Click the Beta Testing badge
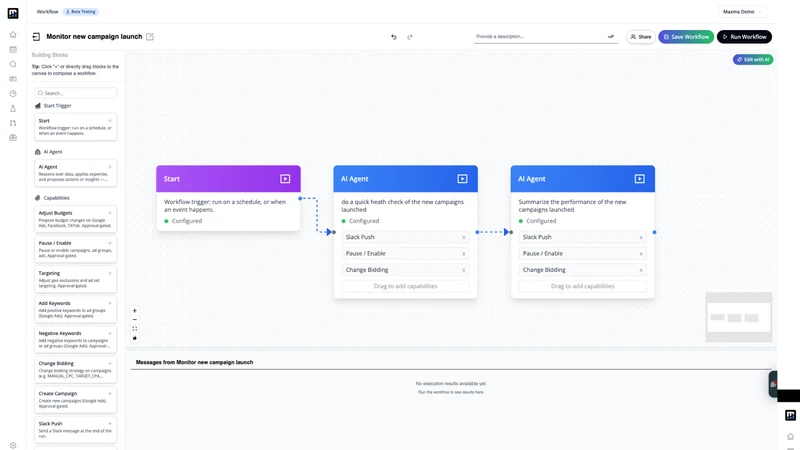This screenshot has height=450, width=800. 82,11
